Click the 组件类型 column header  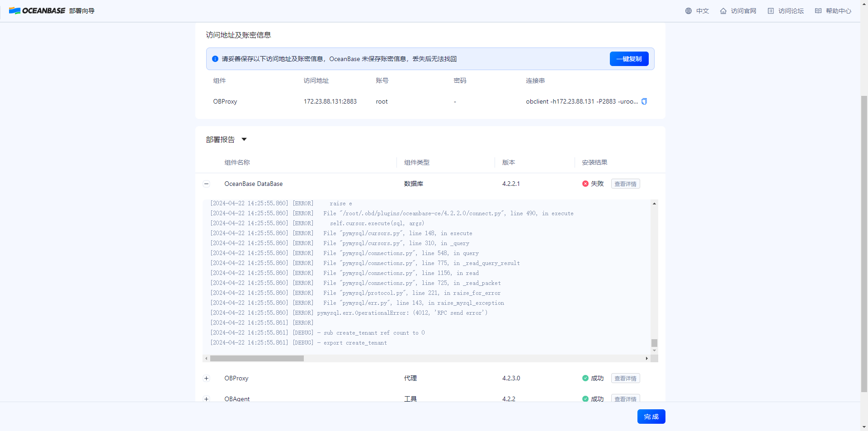[417, 162]
